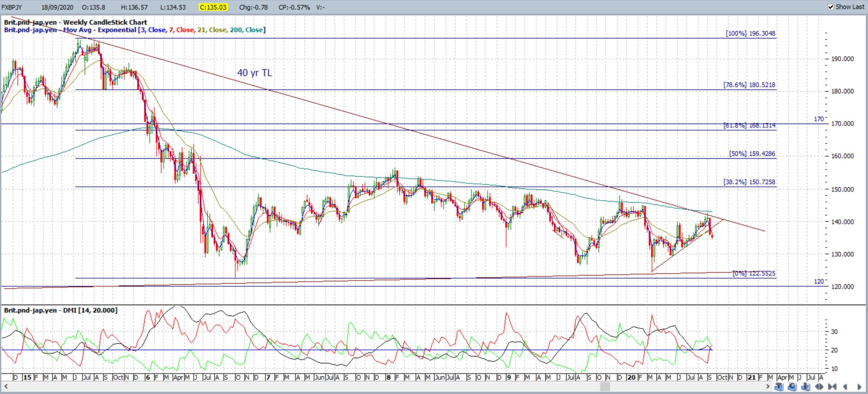Click the horizontal scrollbar left arrow
The image size is (868, 394).
click(x=6, y=386)
